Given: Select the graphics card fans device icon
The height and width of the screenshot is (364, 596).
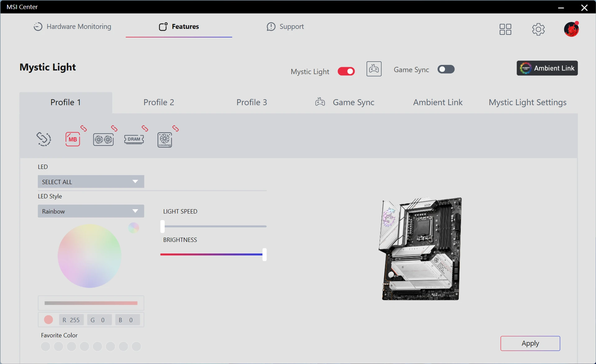Looking at the screenshot, I should (x=103, y=140).
